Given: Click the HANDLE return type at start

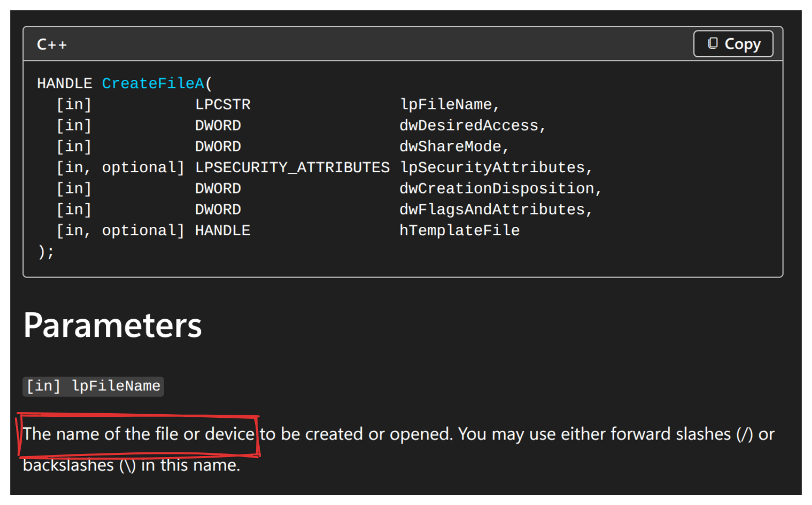Looking at the screenshot, I should point(65,84).
